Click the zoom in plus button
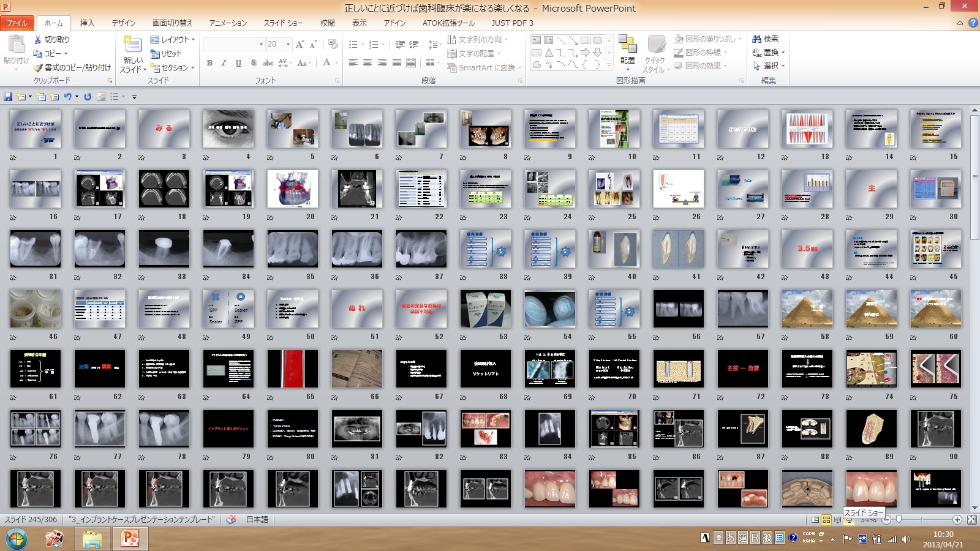The image size is (980, 551). point(957,520)
